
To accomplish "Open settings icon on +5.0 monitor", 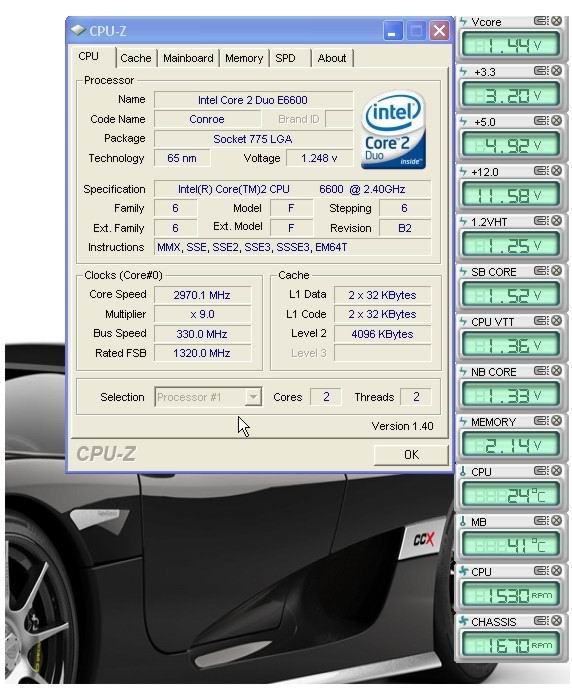I will 541,121.
